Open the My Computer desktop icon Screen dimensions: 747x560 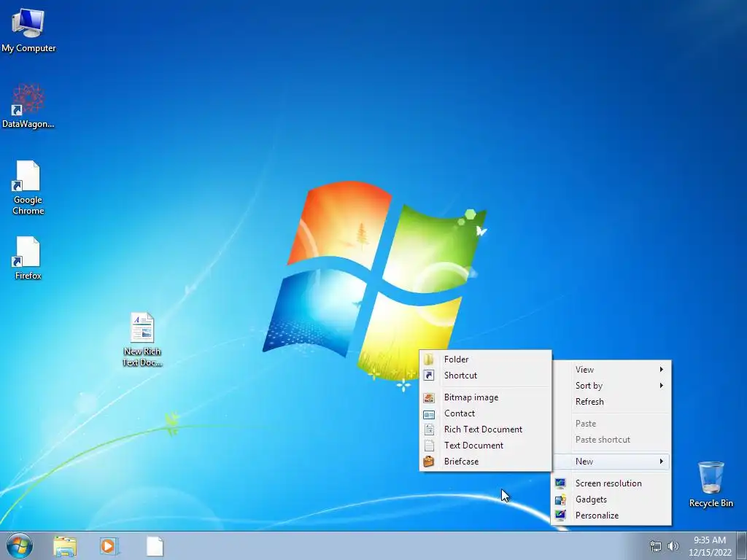(28, 28)
